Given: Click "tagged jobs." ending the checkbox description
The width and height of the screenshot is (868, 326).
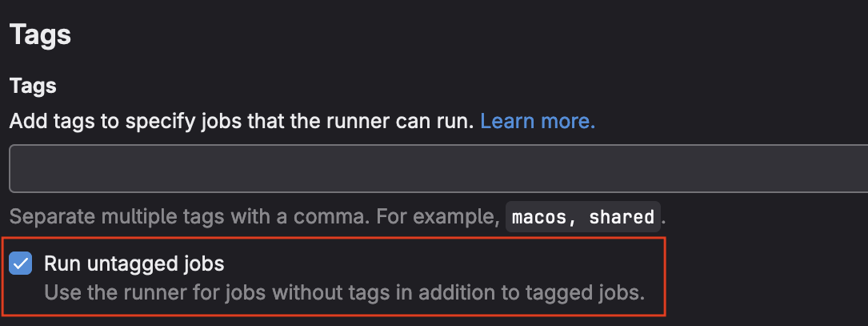Looking at the screenshot, I should point(590,292).
